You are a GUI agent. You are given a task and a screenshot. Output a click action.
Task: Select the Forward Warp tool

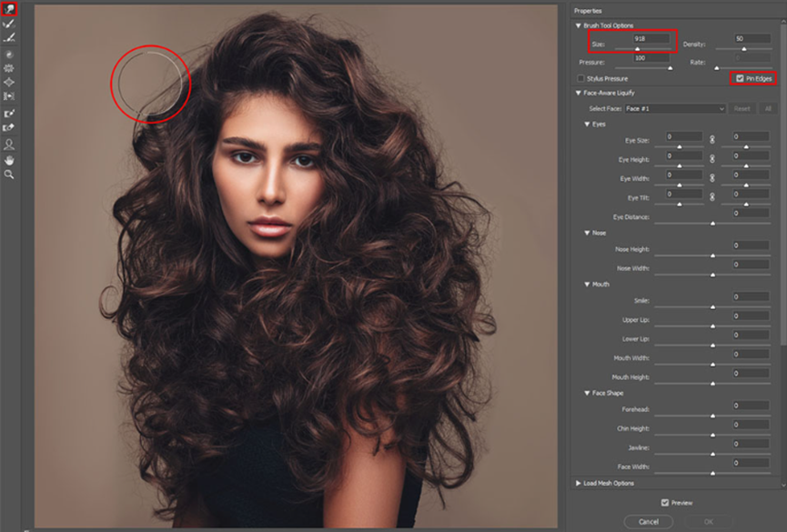[x=9, y=9]
